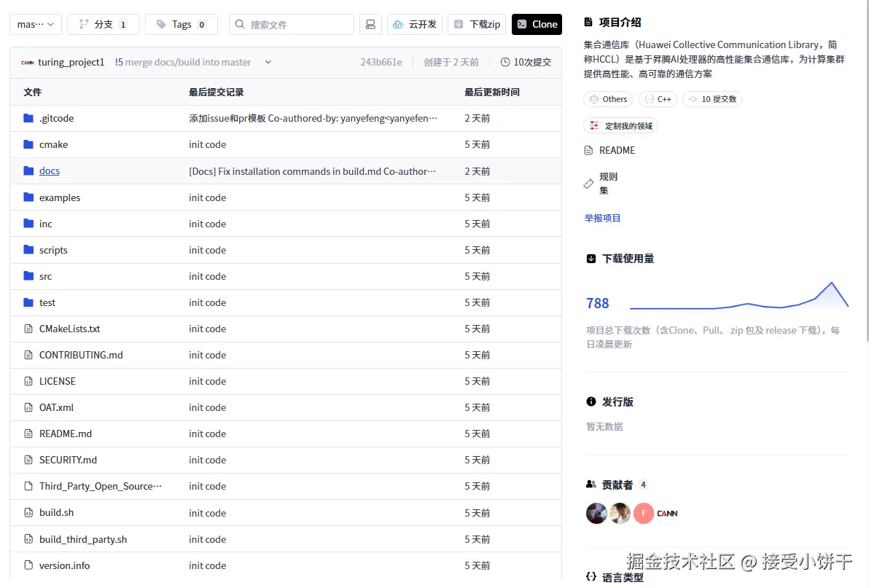Image resolution: width=869 pixels, height=588 pixels.
Task: Open the docs commit message about build.md
Action: [x=313, y=171]
